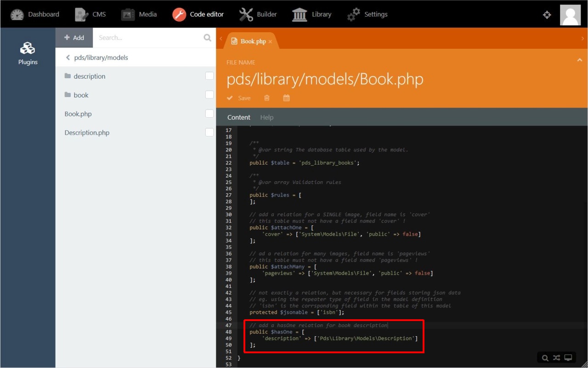Open the Builder menu

[x=258, y=14]
